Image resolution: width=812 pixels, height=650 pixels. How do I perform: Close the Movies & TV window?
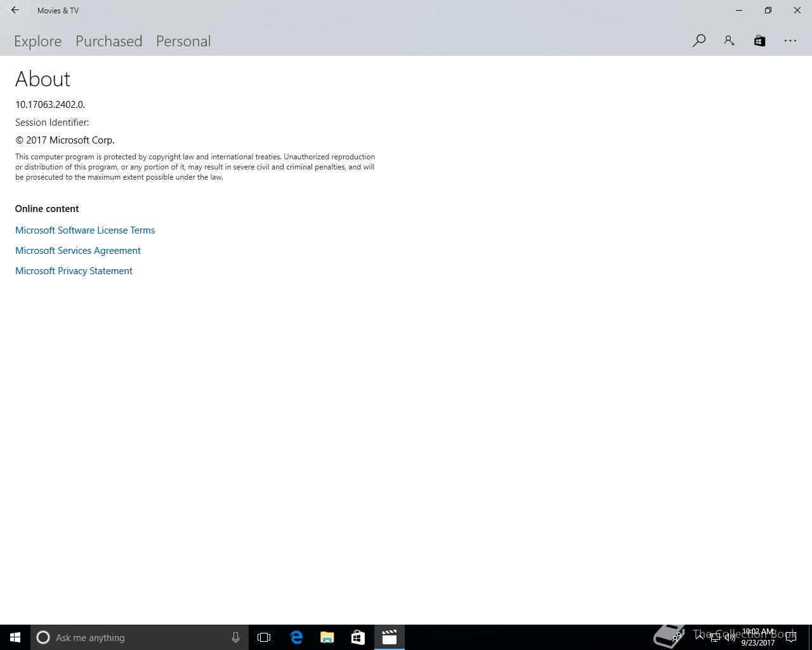[797, 10]
